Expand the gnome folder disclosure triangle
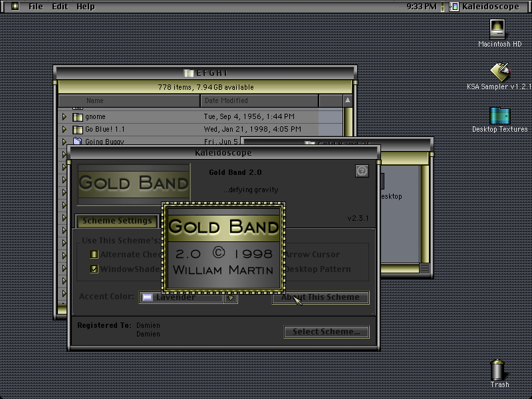 [x=64, y=117]
